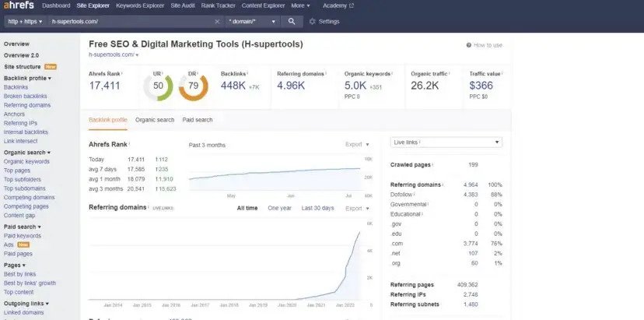
Task: Open Dashboard in top navigation
Action: click(56, 5)
